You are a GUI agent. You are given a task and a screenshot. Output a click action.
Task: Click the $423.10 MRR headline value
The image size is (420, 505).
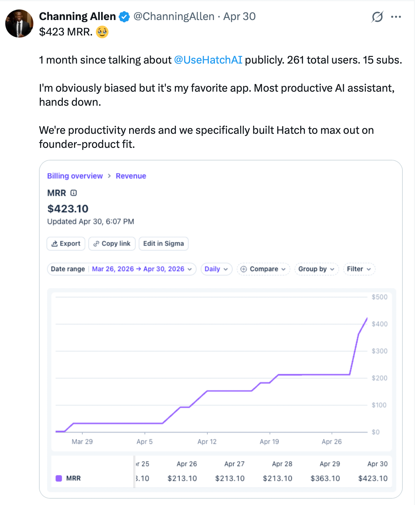68,209
